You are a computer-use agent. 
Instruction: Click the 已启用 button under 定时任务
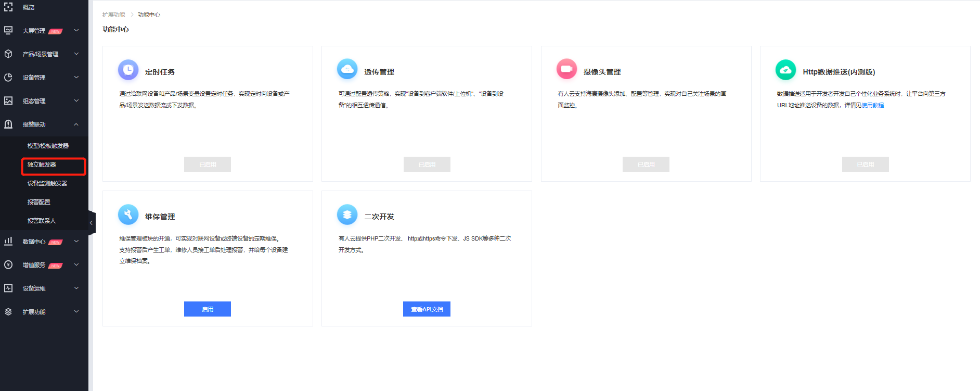coord(208,165)
